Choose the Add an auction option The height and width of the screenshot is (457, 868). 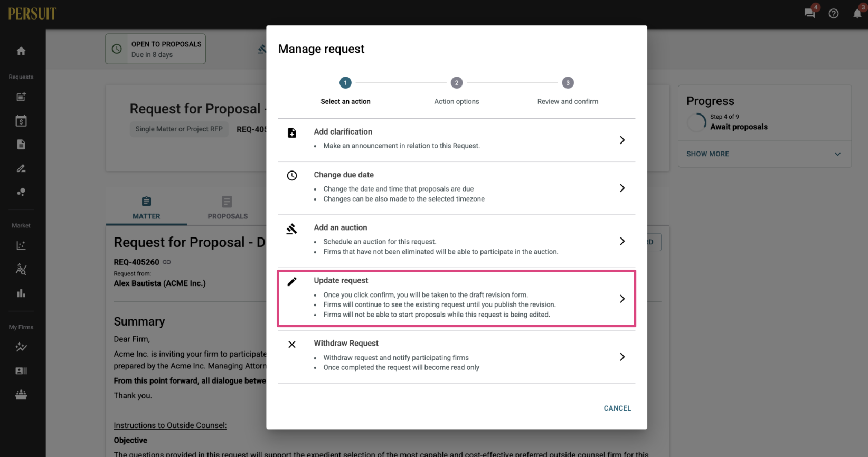point(457,241)
